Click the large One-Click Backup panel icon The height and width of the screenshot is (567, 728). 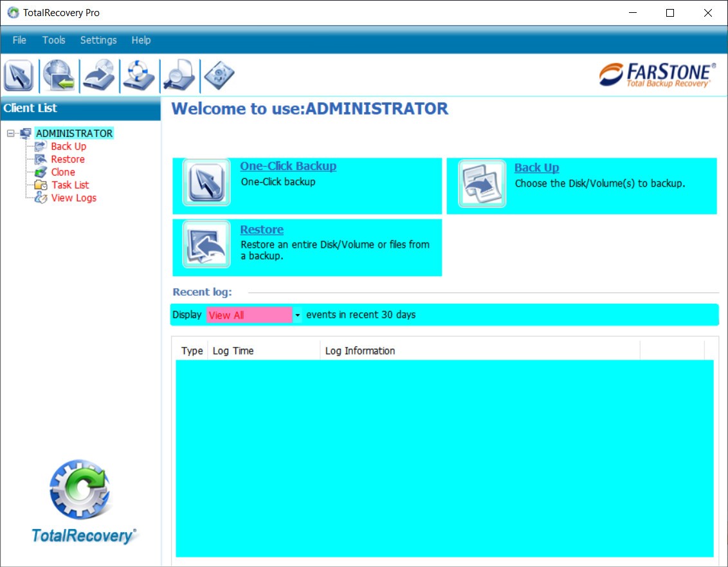click(x=206, y=183)
